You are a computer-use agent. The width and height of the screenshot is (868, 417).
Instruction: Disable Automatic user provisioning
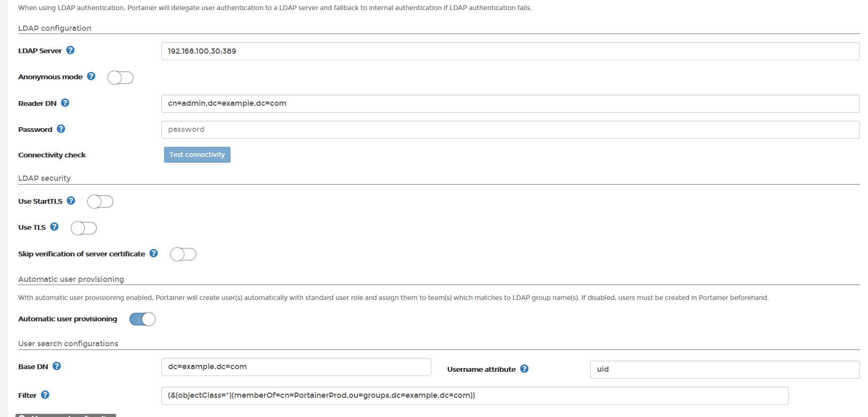(142, 319)
